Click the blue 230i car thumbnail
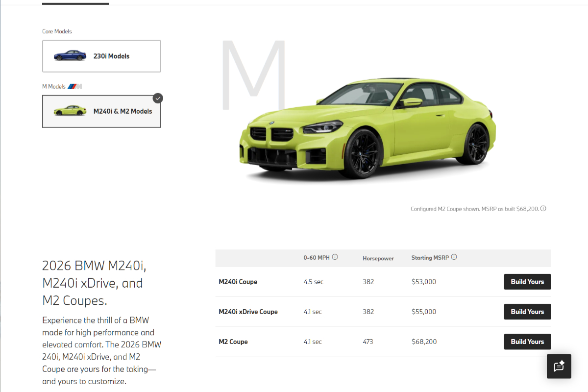Viewport: 588px width, 392px height. [x=70, y=56]
